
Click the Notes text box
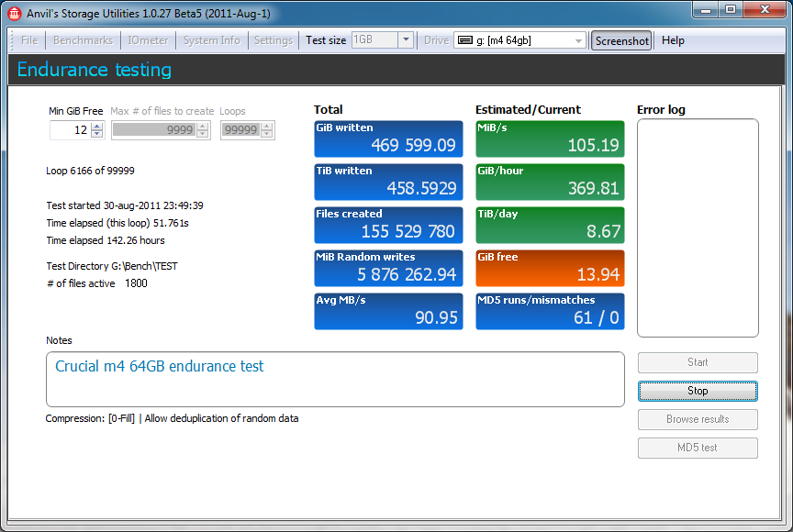point(335,380)
